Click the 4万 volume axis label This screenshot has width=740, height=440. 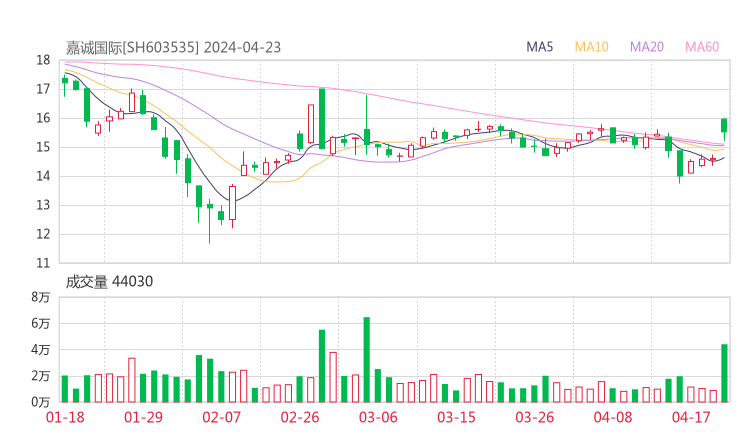(41, 350)
